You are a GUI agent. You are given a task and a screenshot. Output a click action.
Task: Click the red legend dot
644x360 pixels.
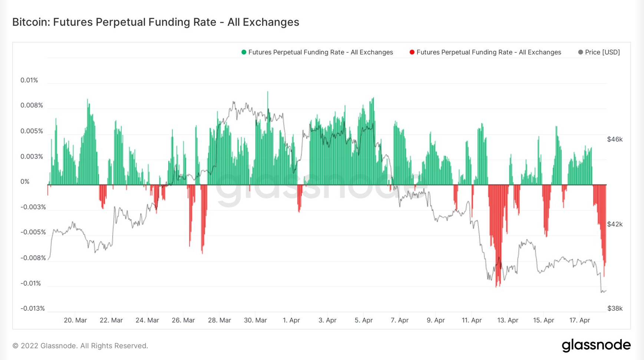pyautogui.click(x=412, y=52)
